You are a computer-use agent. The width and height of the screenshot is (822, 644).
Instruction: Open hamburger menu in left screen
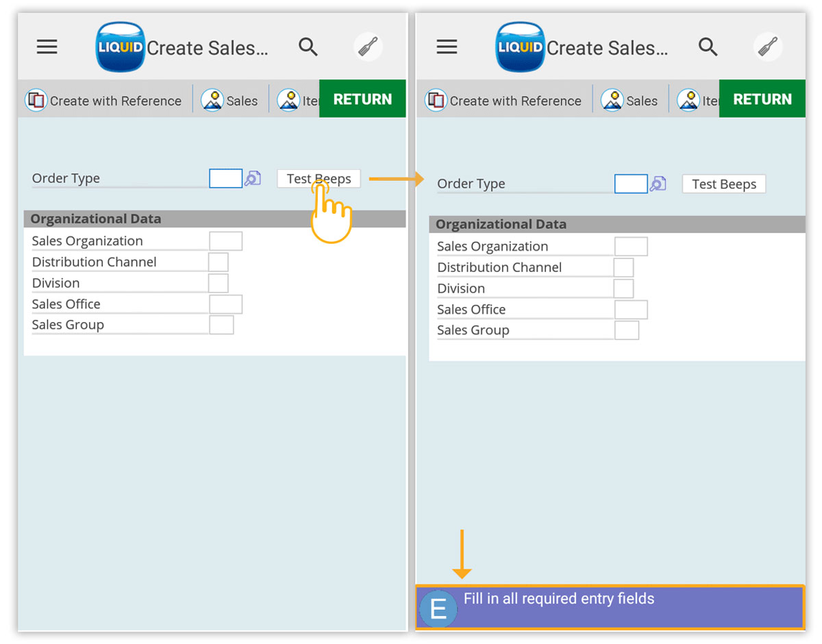coord(47,47)
